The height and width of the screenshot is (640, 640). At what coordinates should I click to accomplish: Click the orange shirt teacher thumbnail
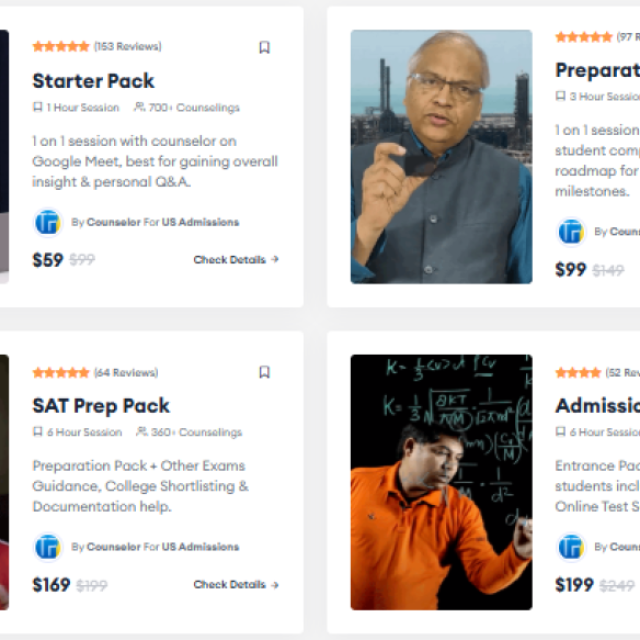(441, 482)
